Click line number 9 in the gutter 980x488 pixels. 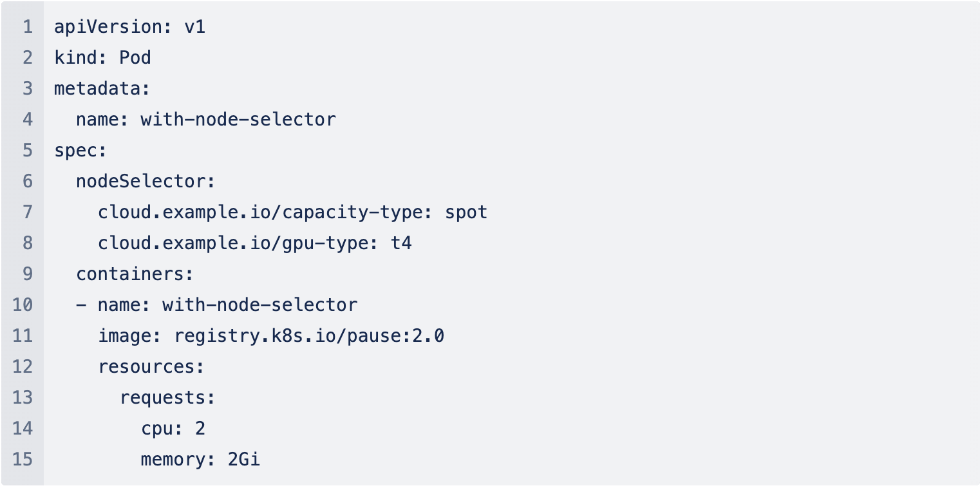coord(27,274)
